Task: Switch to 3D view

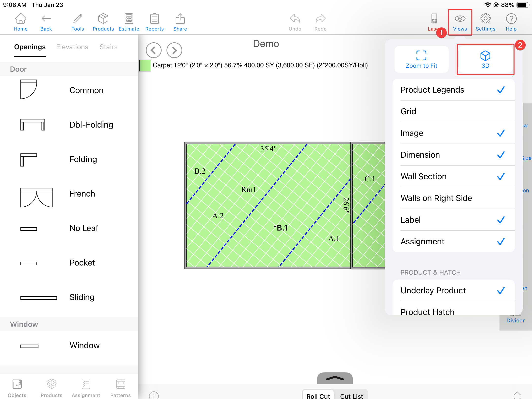Action: (485, 59)
